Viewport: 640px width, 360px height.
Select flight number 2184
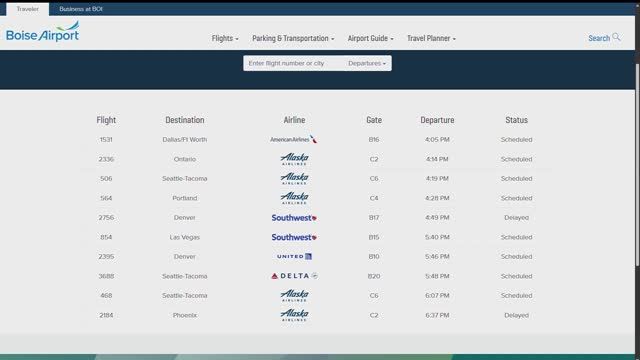tap(106, 315)
